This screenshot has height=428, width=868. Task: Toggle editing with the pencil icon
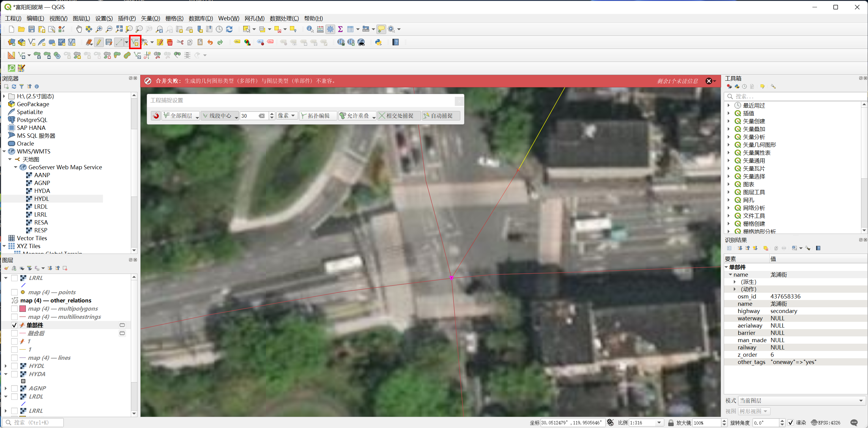click(99, 42)
